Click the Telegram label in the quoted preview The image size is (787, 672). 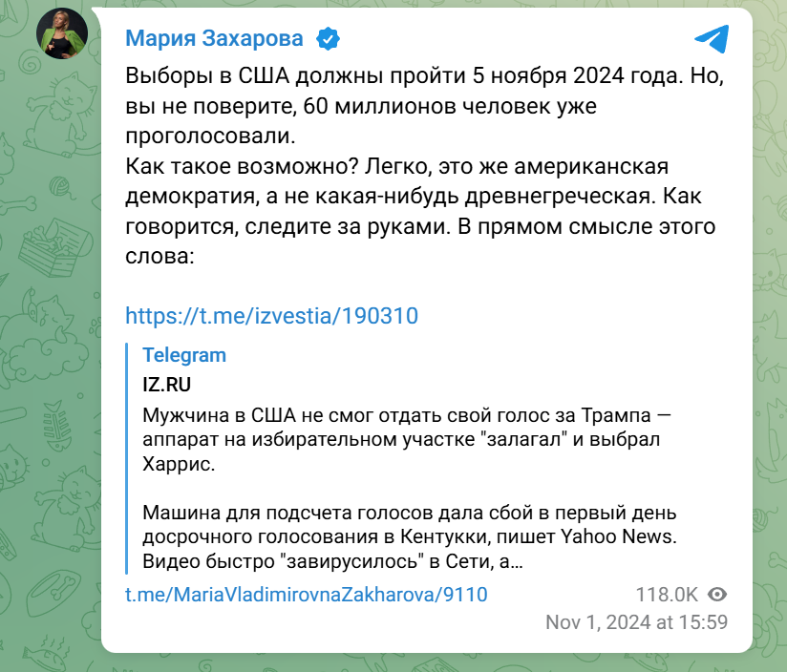point(183,355)
